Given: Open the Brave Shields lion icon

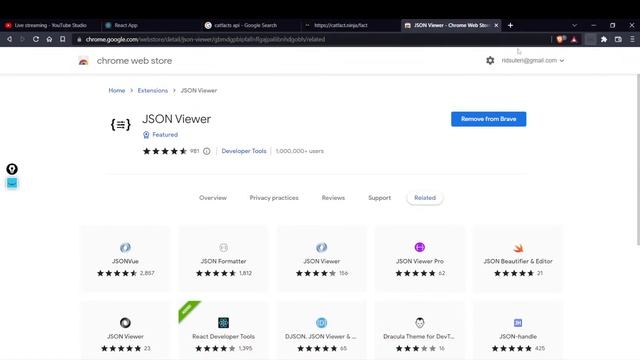Looking at the screenshot, I should (561, 39).
